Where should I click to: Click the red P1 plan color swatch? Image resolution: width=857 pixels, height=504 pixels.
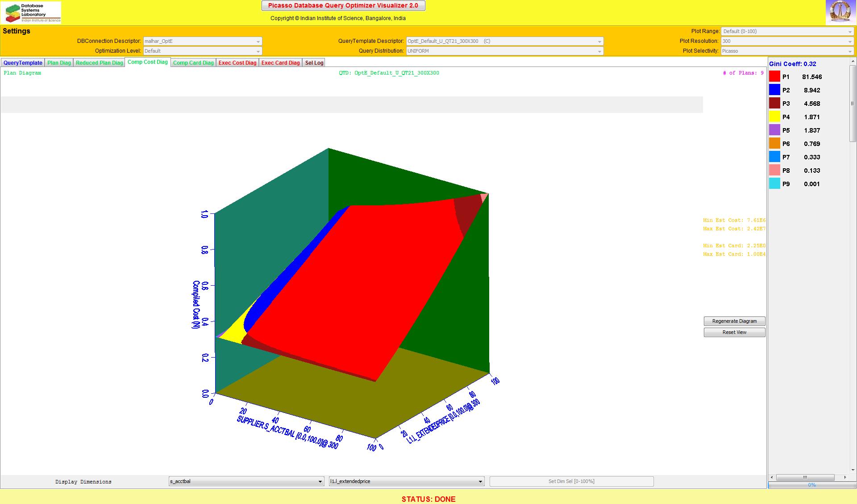click(774, 76)
